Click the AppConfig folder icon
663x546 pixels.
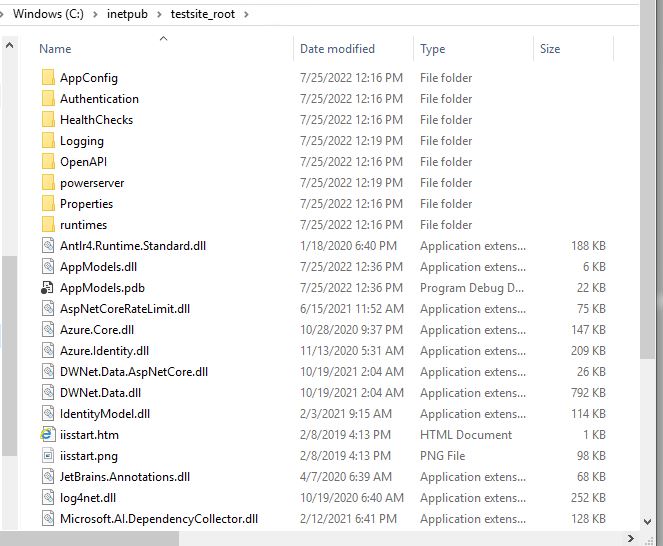coord(47,78)
